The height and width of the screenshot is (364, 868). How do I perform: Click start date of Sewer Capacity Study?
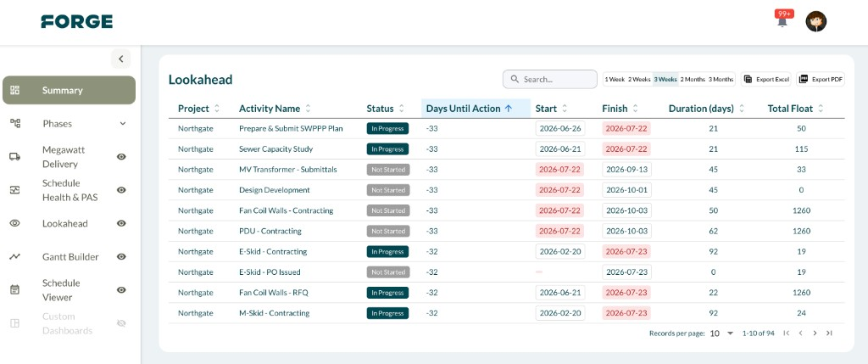tap(560, 149)
